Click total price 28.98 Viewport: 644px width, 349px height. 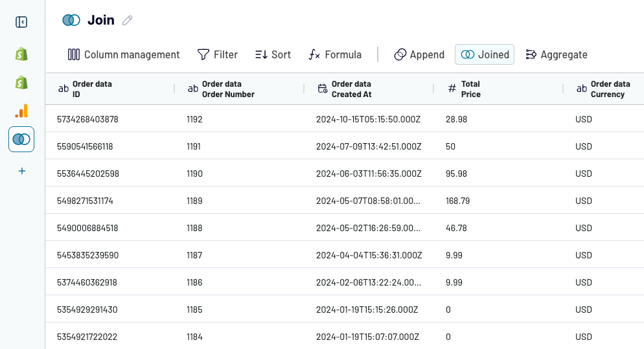click(x=456, y=119)
